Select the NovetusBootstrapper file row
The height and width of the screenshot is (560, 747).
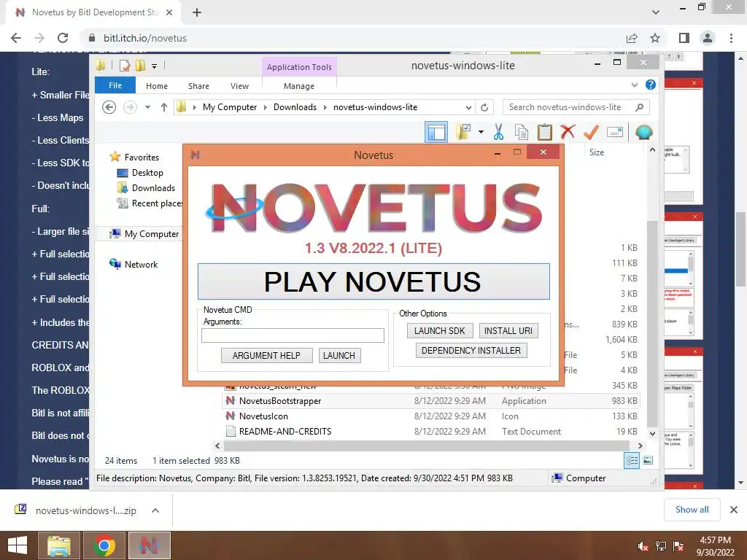point(431,401)
